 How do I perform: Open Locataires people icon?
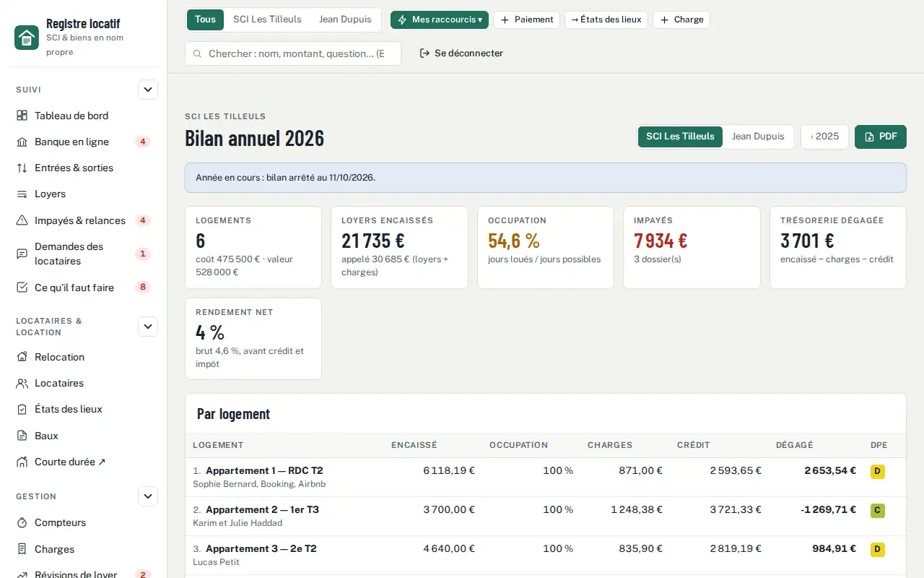click(22, 383)
